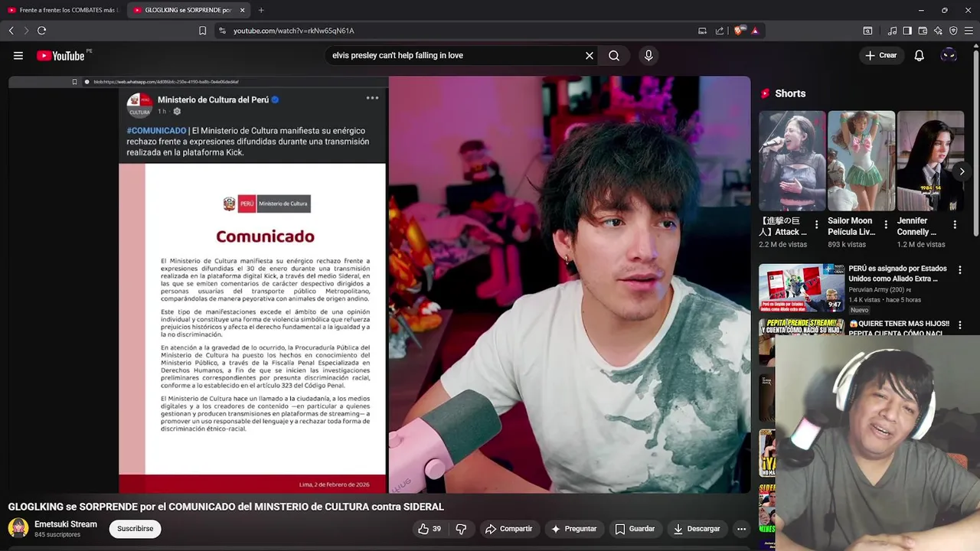The height and width of the screenshot is (551, 980).
Task: Go to YouTube home via logo
Action: click(x=60, y=55)
